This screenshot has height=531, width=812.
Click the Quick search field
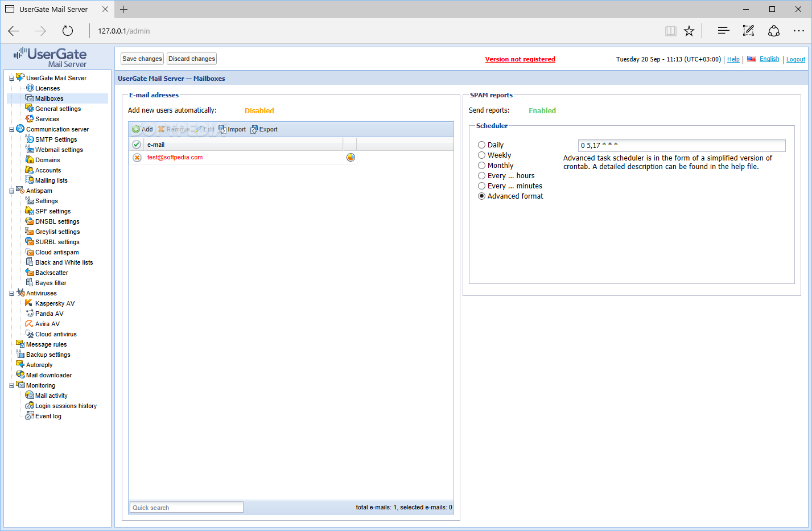187,507
